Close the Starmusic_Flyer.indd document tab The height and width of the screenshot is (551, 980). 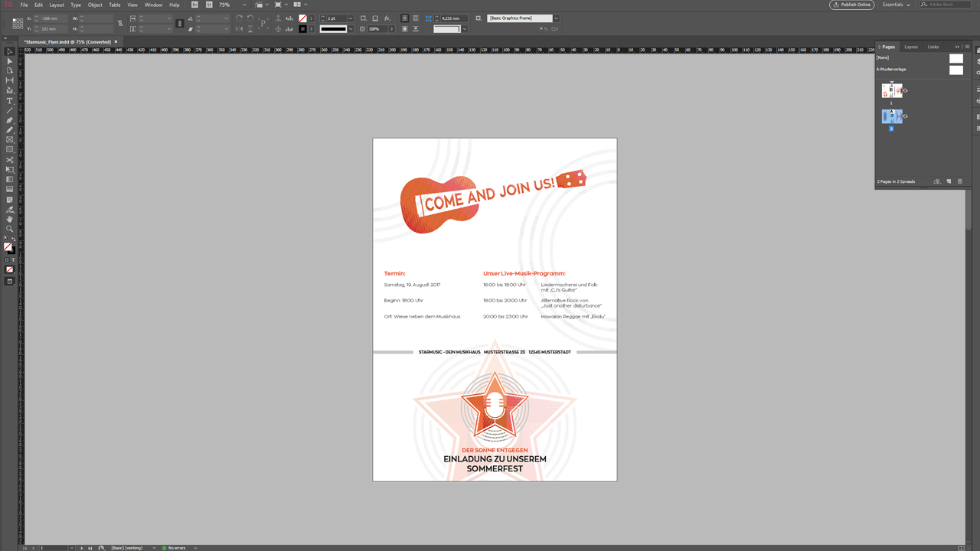tap(116, 41)
